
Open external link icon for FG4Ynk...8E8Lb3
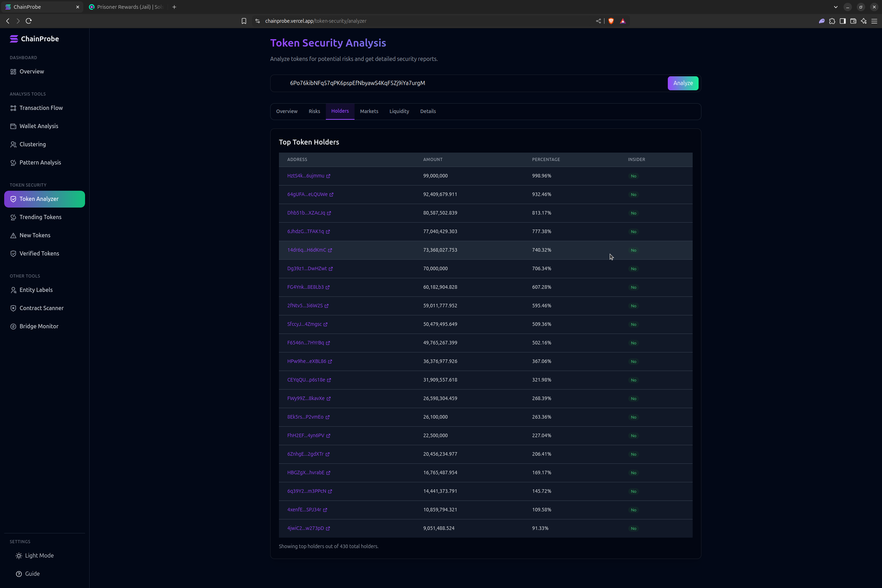click(327, 287)
